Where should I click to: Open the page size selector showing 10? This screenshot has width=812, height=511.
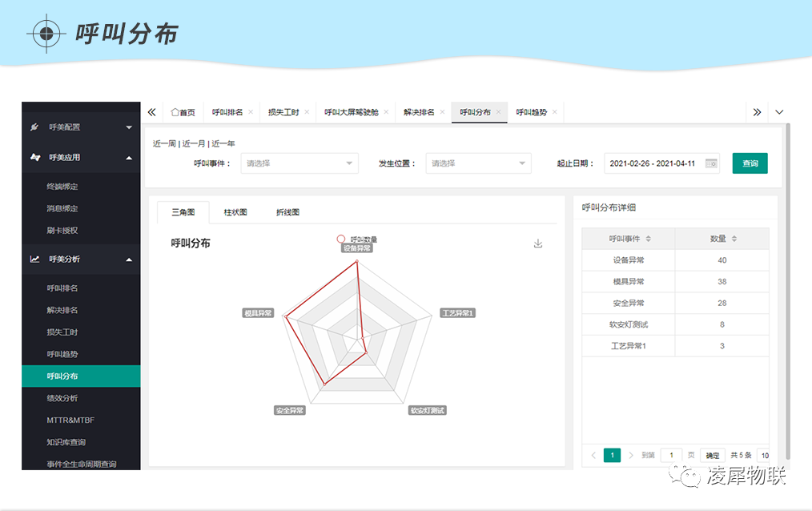766,454
